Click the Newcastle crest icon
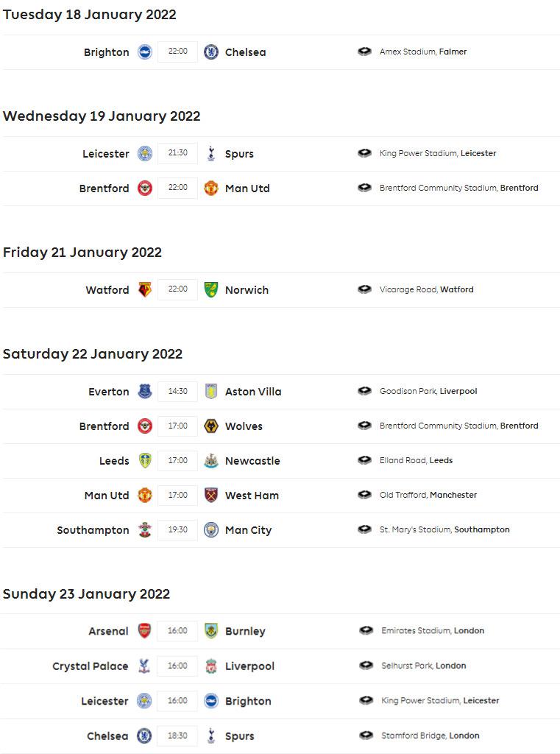 click(x=211, y=461)
